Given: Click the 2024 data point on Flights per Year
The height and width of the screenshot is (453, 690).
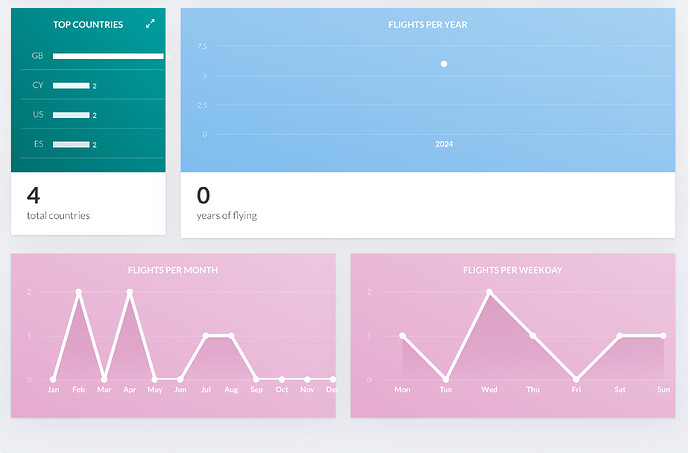Looking at the screenshot, I should (444, 64).
